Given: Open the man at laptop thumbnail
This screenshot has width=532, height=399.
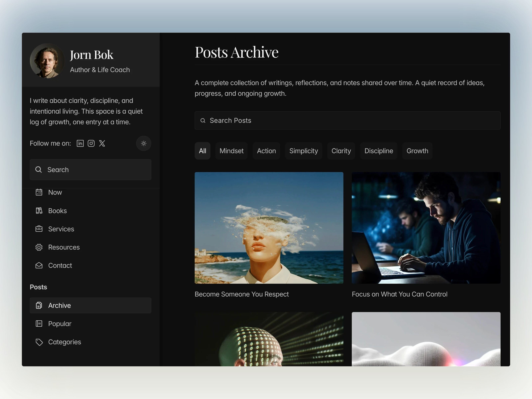Looking at the screenshot, I should point(426,228).
